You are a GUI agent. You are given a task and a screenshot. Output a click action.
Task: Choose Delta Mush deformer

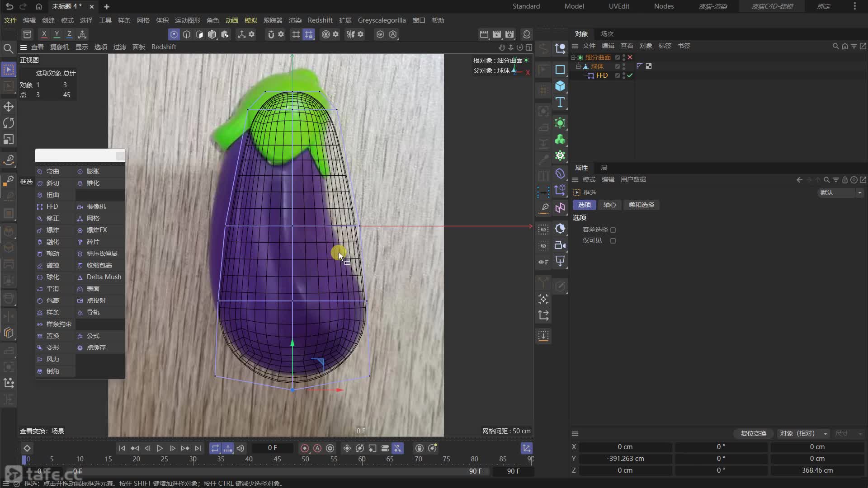point(100,277)
